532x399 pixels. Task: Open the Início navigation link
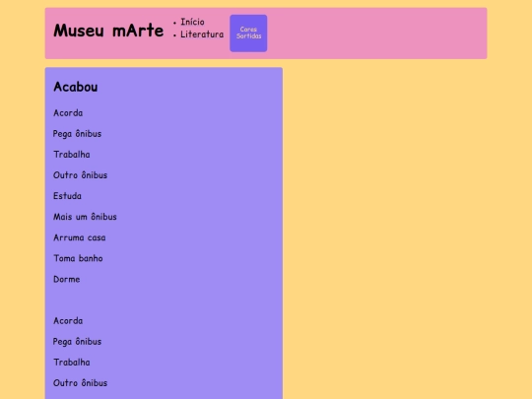click(192, 22)
